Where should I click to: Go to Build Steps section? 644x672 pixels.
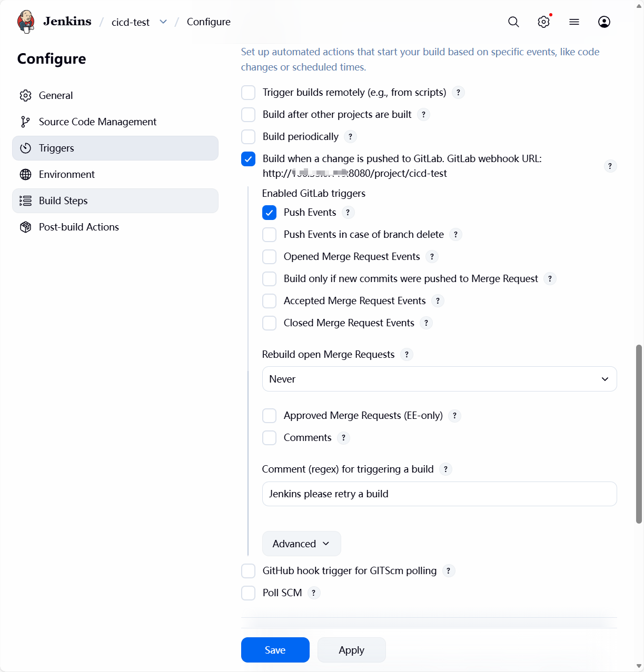[x=115, y=200]
